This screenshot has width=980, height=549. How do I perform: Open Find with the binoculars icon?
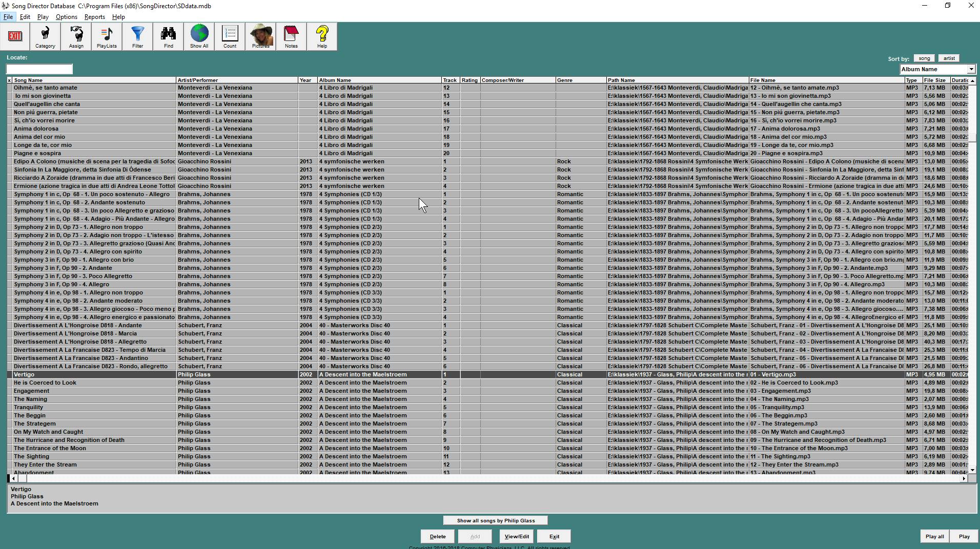pos(168,36)
